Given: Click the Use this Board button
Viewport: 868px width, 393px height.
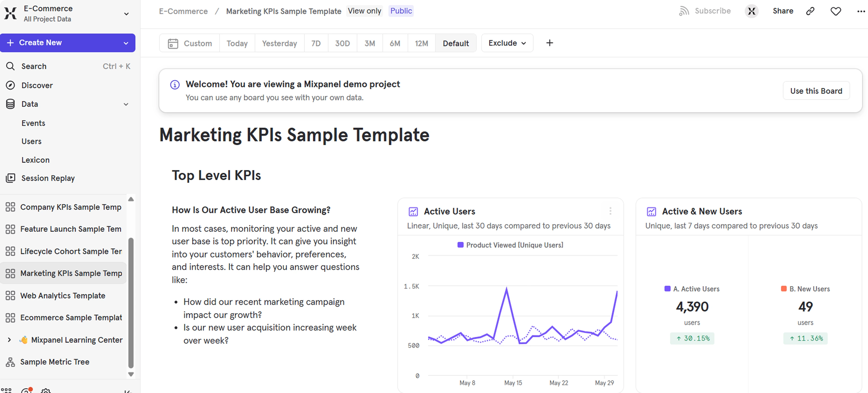Looking at the screenshot, I should click(x=816, y=91).
